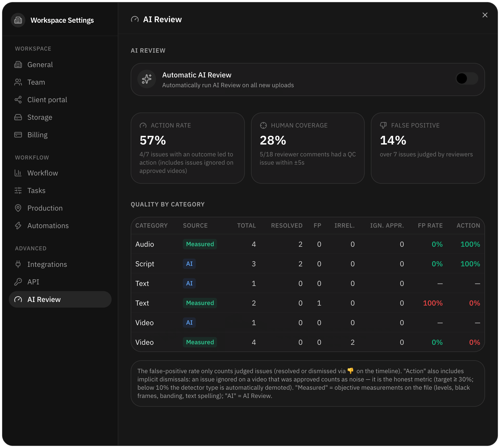Click the AI REVIEW section heading
The height and width of the screenshot is (448, 500).
pos(148,51)
